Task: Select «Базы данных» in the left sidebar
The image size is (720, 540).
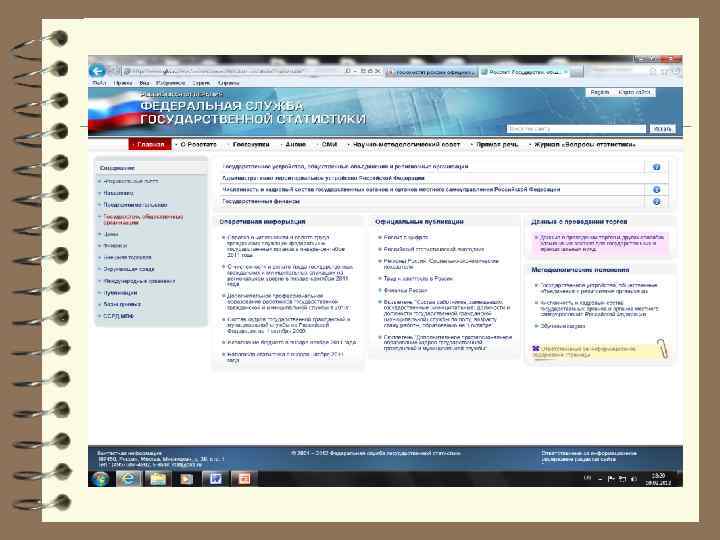Action: coord(122,304)
